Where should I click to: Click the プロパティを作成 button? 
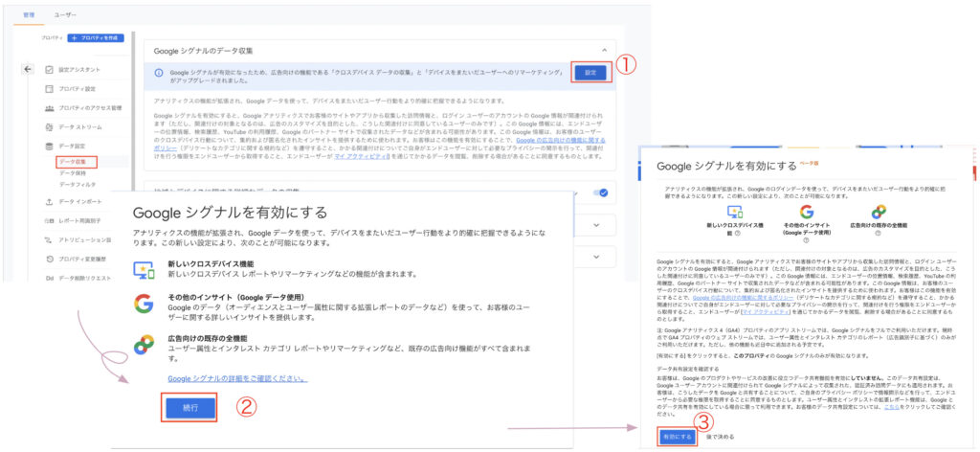click(96, 38)
